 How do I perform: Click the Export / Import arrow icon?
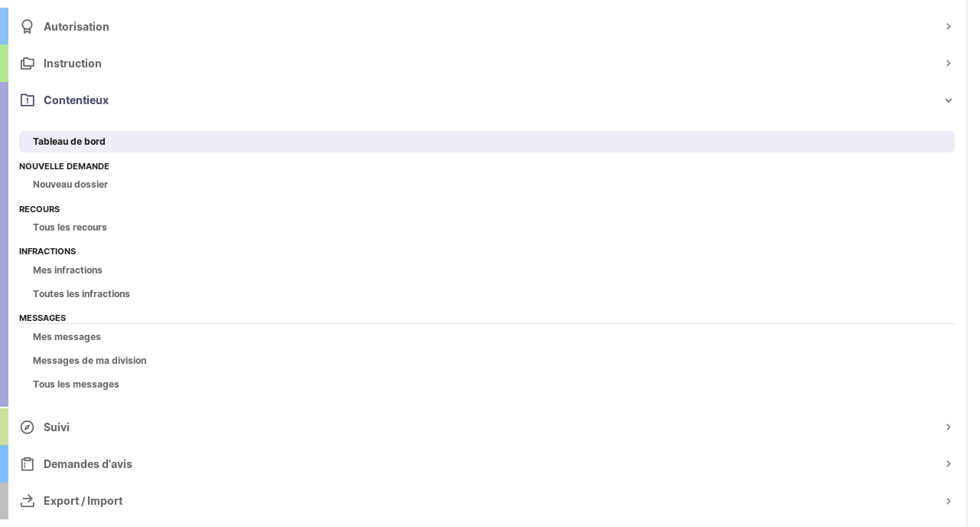pyautogui.click(x=28, y=501)
